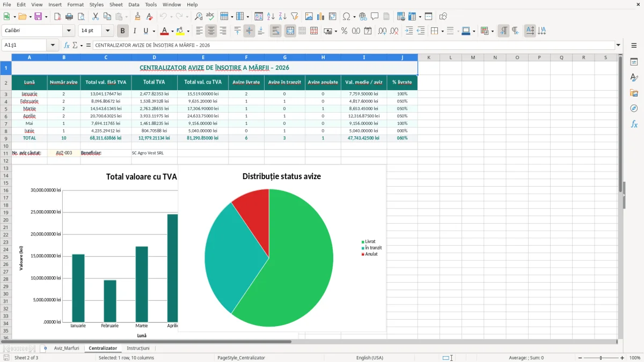This screenshot has width=644, height=362.
Task: Open the sidebar Gallery deck
Action: (634, 93)
